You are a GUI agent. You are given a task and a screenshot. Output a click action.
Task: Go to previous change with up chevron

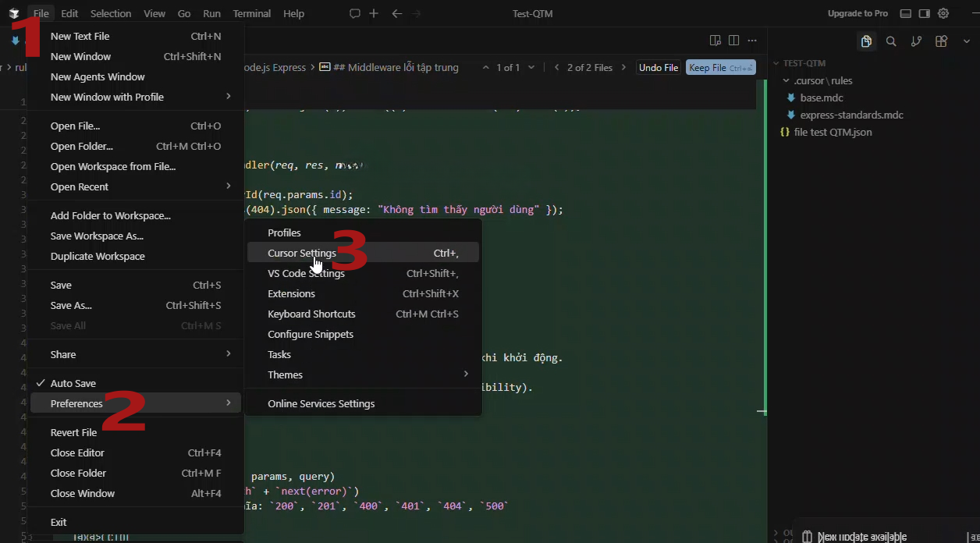[487, 68]
